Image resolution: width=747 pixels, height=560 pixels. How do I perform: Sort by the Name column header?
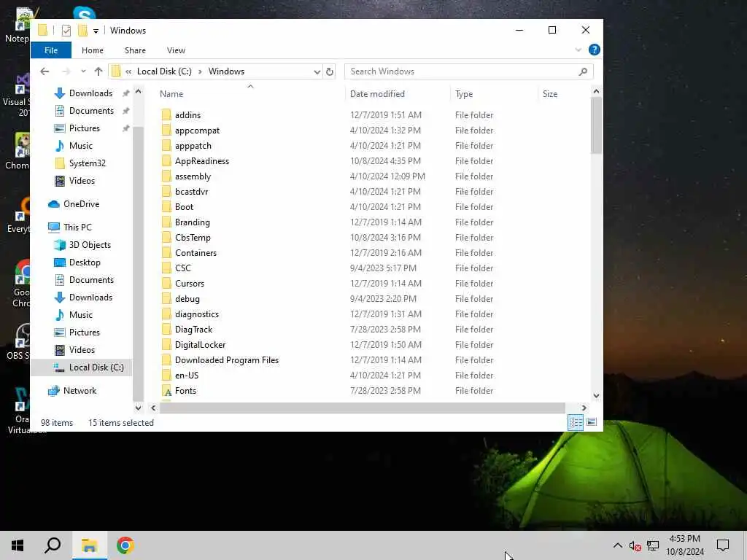click(171, 94)
